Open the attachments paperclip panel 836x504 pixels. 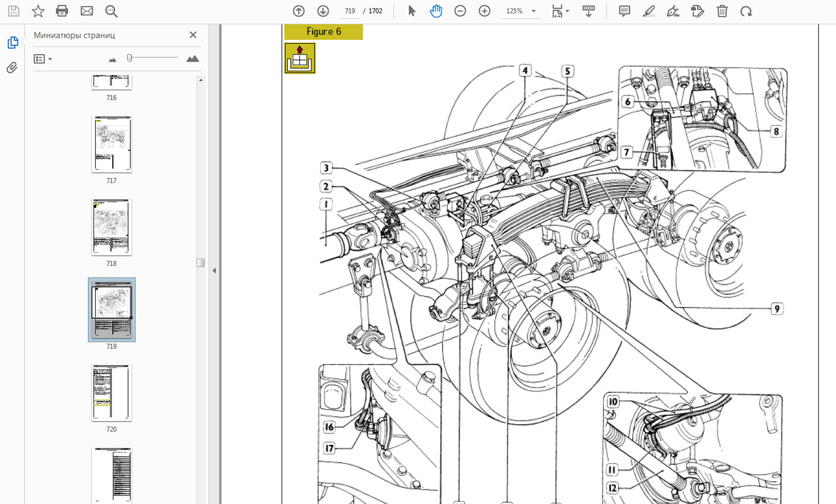click(x=12, y=67)
